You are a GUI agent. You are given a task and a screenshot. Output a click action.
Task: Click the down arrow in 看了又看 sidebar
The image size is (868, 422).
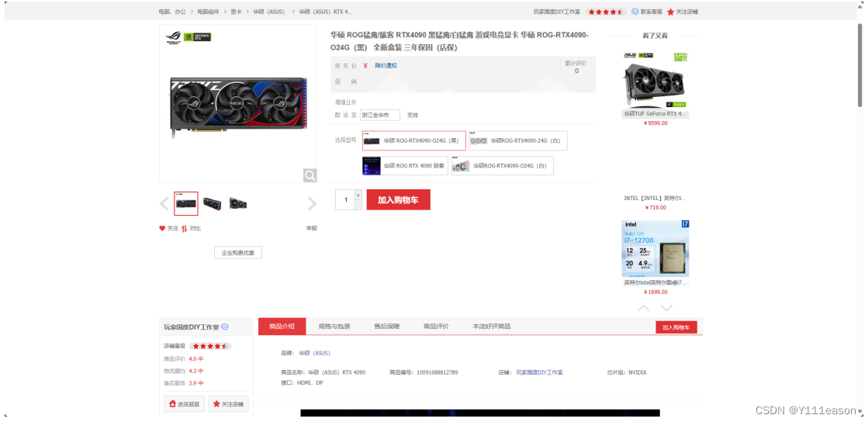tap(667, 308)
